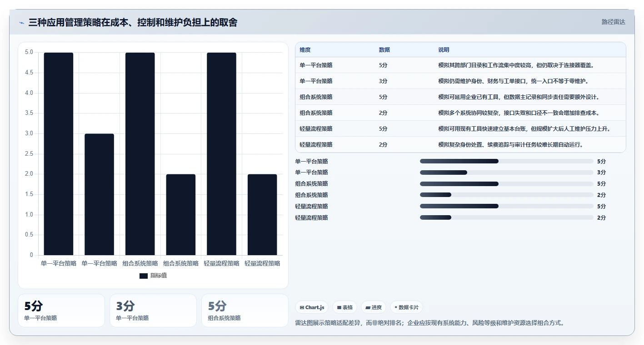Select the title 三种应用管理策略在成本、控制和维护负担上的取舍
Image resolution: width=644 pixels, height=345 pixels.
point(133,22)
